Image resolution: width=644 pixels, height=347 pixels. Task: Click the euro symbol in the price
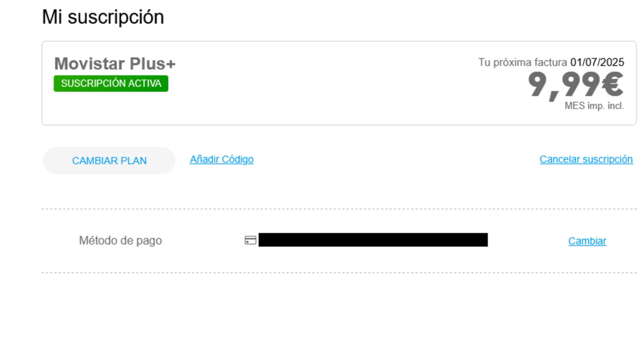pyautogui.click(x=612, y=85)
